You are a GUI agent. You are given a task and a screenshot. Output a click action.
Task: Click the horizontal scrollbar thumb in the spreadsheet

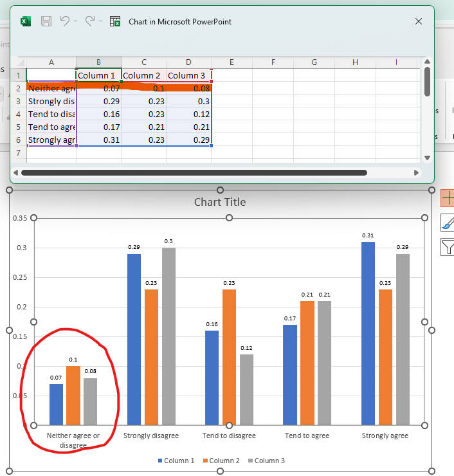tap(193, 172)
